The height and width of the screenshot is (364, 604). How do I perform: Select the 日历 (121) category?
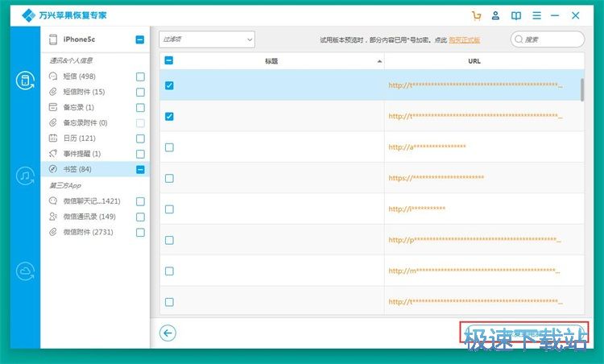click(95, 138)
